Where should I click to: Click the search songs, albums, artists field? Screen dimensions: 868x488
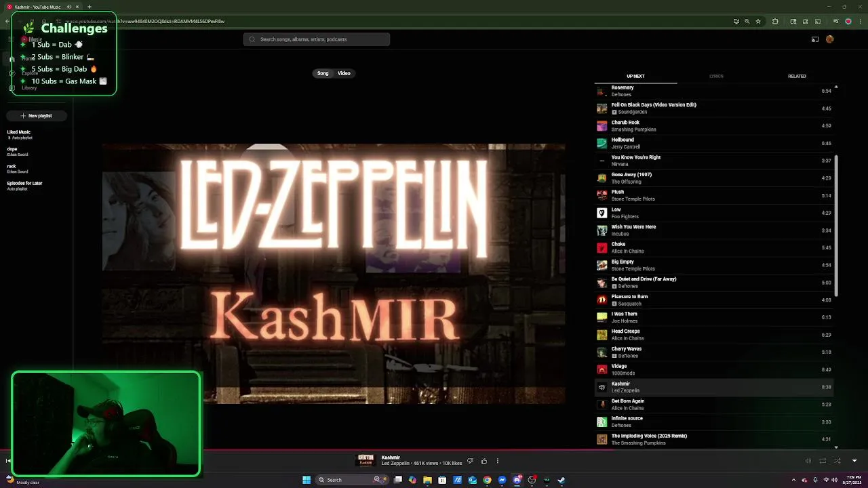(x=317, y=39)
